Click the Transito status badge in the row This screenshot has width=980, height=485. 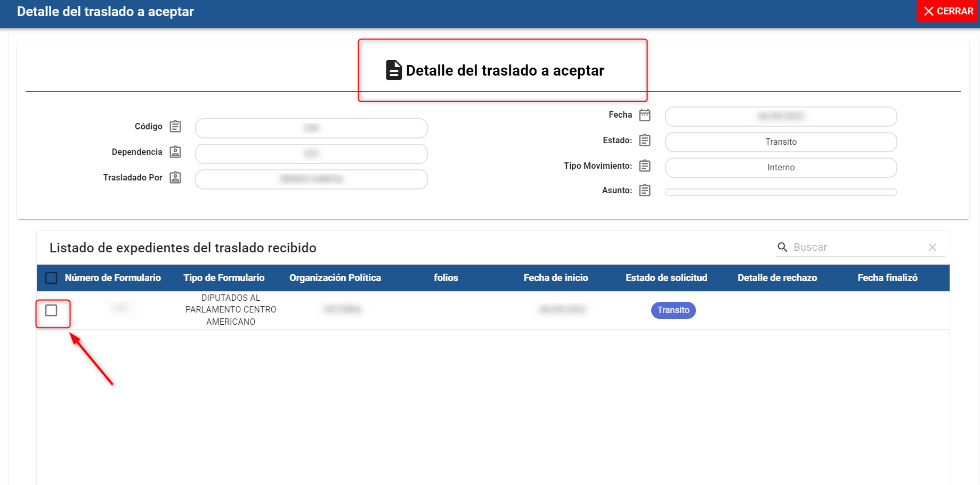coord(673,310)
